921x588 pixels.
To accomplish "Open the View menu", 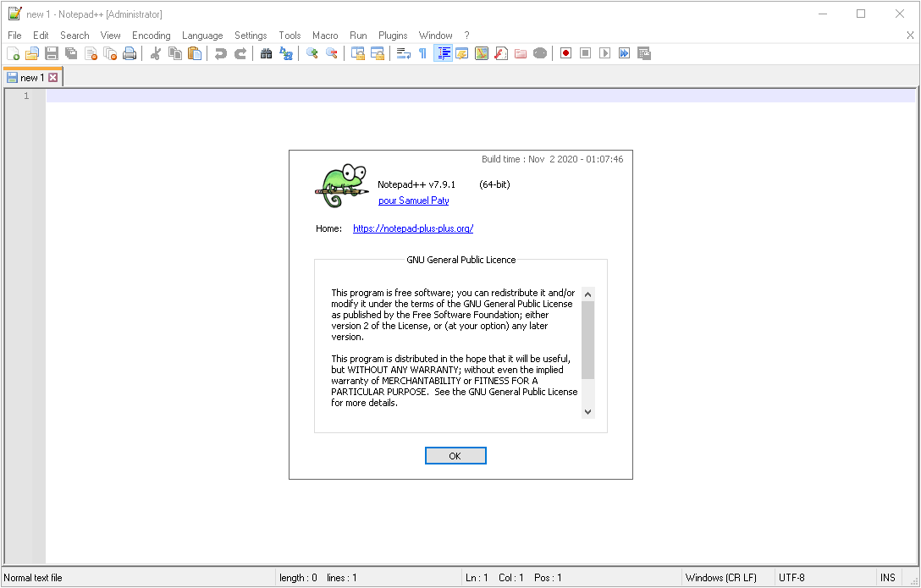I will coord(110,36).
